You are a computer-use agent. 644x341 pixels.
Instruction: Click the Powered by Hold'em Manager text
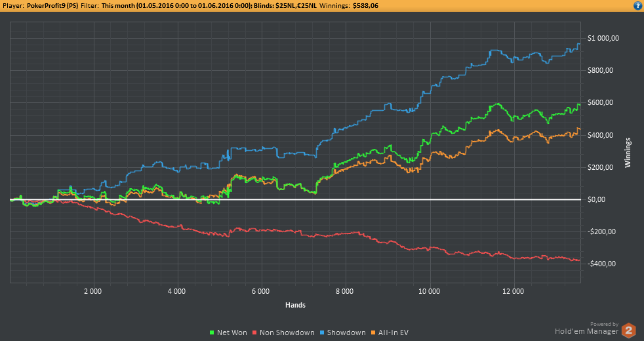[586, 329]
